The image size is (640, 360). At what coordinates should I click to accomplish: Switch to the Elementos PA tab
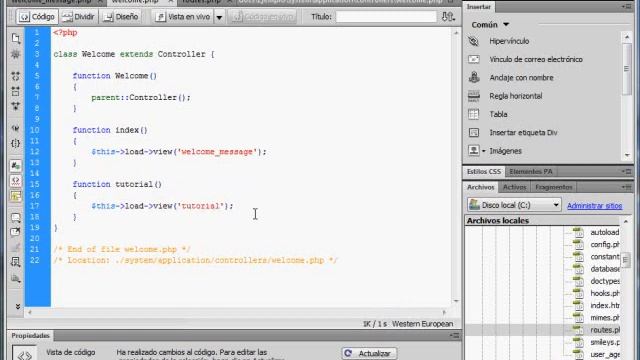(531, 172)
